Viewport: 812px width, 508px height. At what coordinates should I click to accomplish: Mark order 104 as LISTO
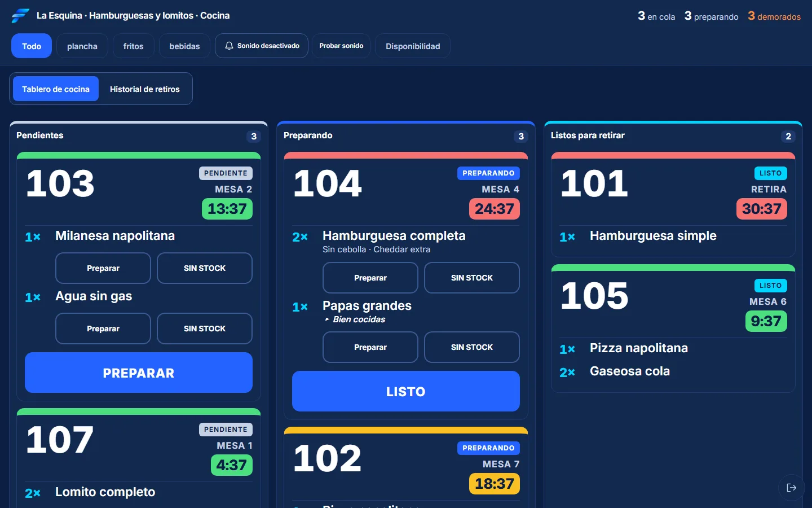[x=406, y=391]
